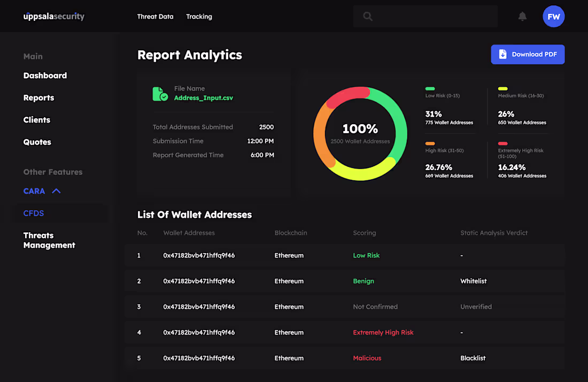
Task: Open the Reports section
Action: (38, 98)
